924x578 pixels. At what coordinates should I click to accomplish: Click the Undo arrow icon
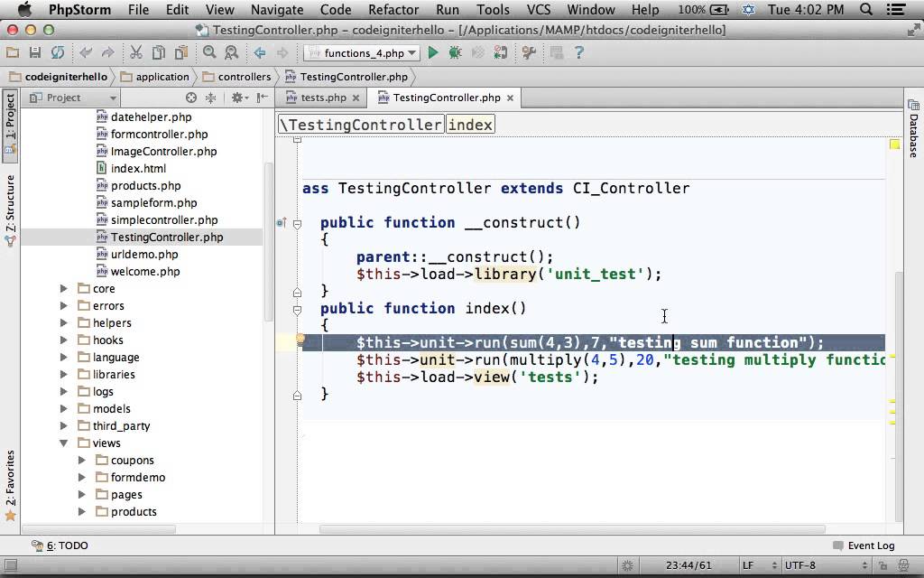[86, 53]
